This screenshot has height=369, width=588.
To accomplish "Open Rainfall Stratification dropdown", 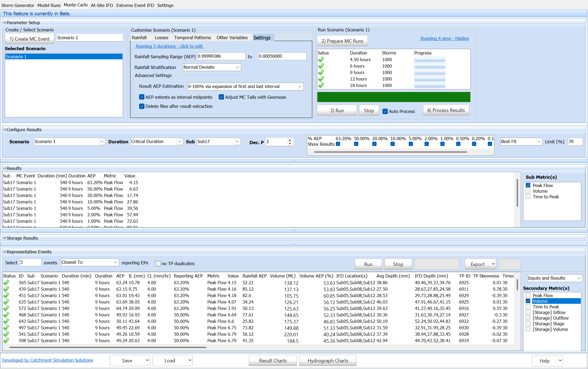I will tap(237, 67).
